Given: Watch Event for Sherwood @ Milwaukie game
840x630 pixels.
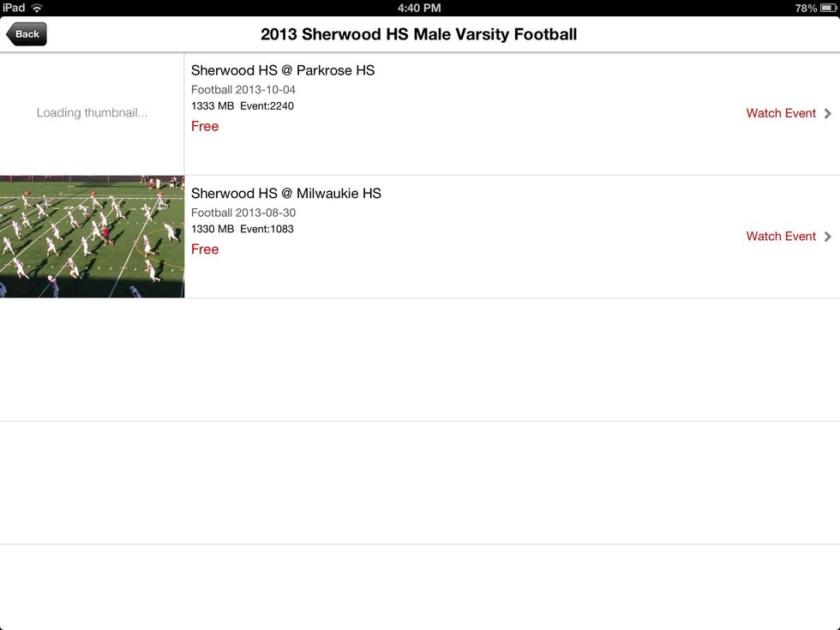Looking at the screenshot, I should pyautogui.click(x=781, y=237).
